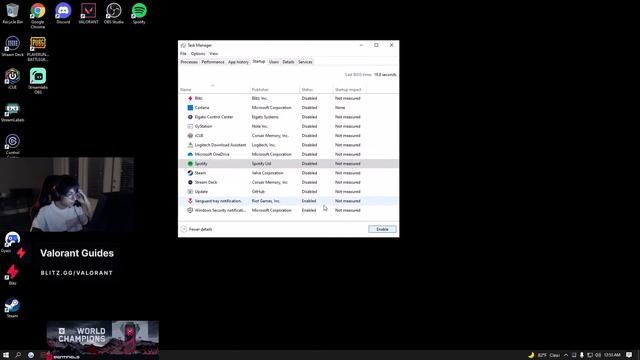Click the Windows Security notification shield icon

(x=190, y=210)
